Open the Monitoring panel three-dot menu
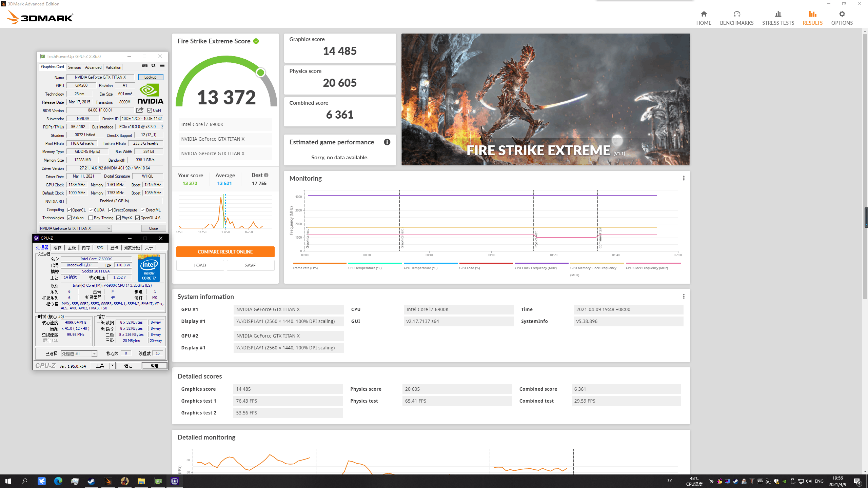This screenshot has width=868, height=488. click(x=684, y=178)
